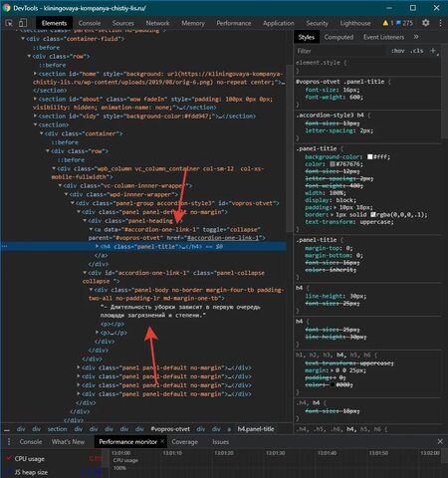Image resolution: width=448 pixels, height=478 pixels.
Task: Close the bottom drawer panel
Action: pyautogui.click(x=440, y=441)
